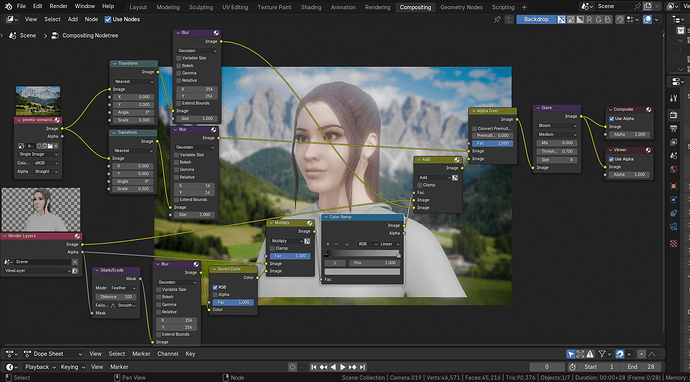Click the parent node tree arrow icon
Viewport: 690px width, 382px height.
point(509,19)
